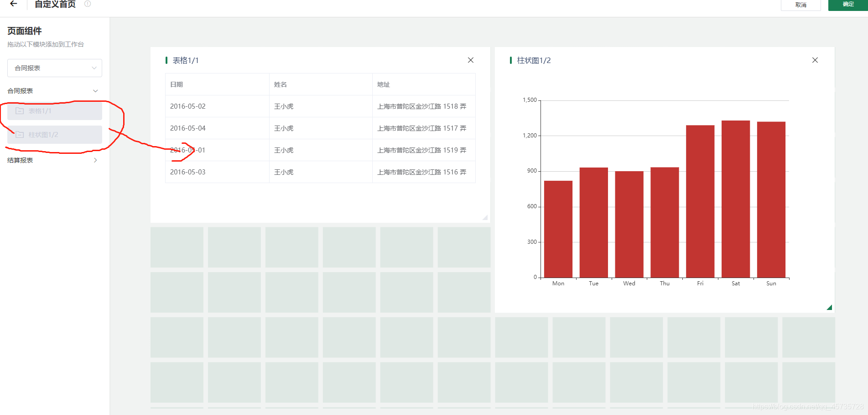
Task: Expand the 结算报表 section
Action: point(95,160)
